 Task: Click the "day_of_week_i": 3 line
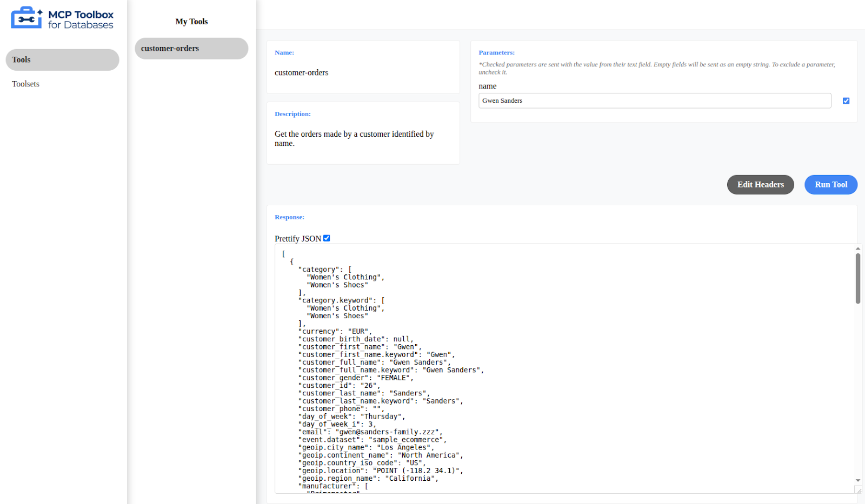pos(337,424)
